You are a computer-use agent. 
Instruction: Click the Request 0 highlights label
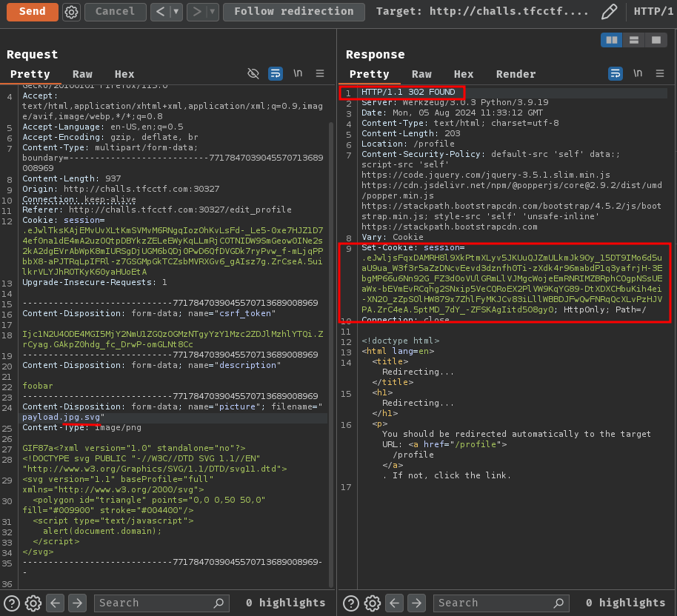285,603
